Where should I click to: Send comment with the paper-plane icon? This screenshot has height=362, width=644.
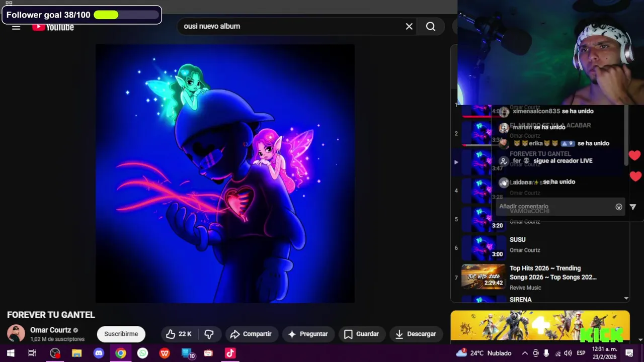click(x=633, y=207)
